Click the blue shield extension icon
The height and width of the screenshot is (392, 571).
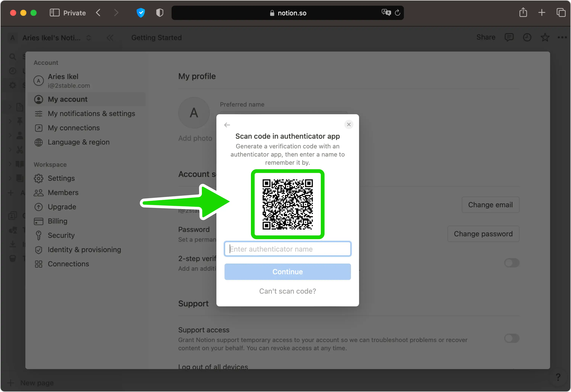tap(141, 13)
